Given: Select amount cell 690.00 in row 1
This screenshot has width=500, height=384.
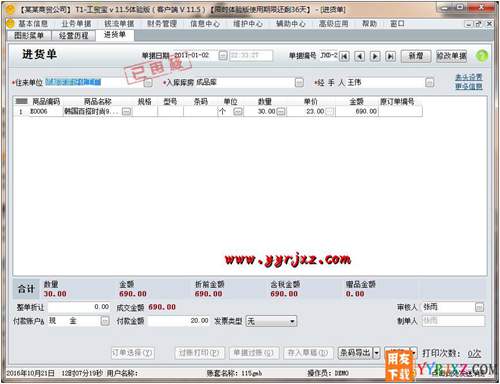Looking at the screenshot, I should coord(357,111).
